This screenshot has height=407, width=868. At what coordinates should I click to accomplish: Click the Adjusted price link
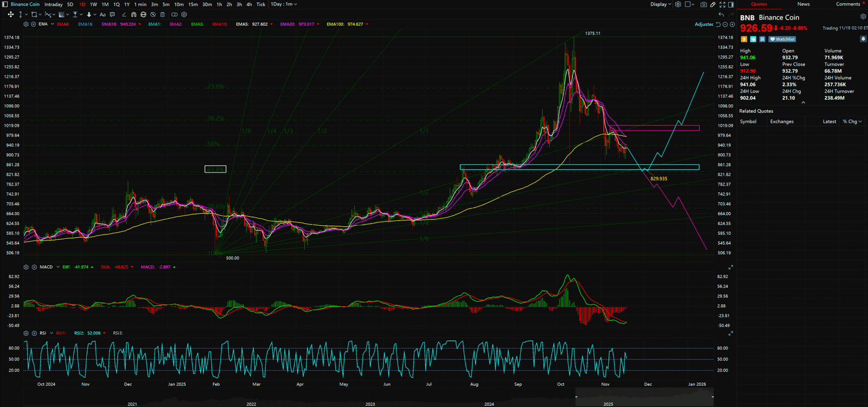pyautogui.click(x=704, y=24)
